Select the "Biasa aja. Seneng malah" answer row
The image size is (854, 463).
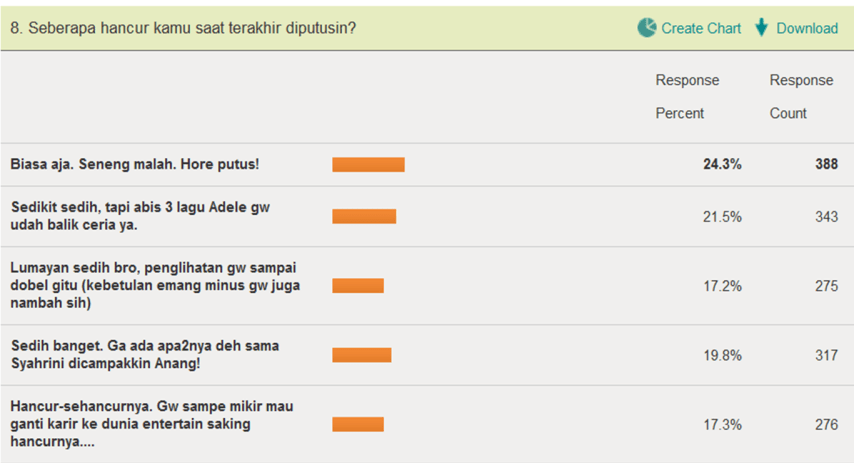[135, 165]
